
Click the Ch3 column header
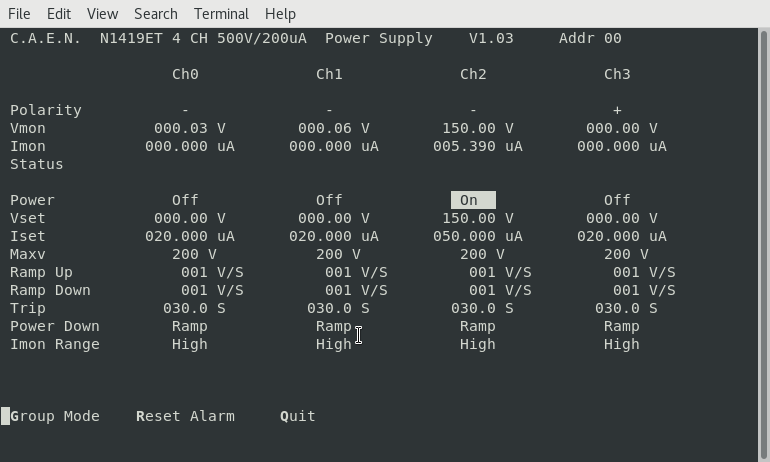pyautogui.click(x=617, y=75)
